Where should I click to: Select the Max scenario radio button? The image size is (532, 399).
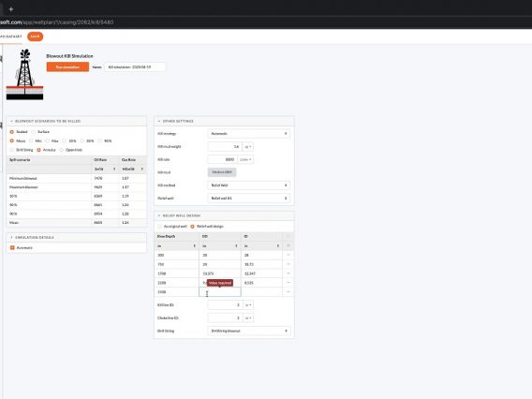click(x=48, y=140)
